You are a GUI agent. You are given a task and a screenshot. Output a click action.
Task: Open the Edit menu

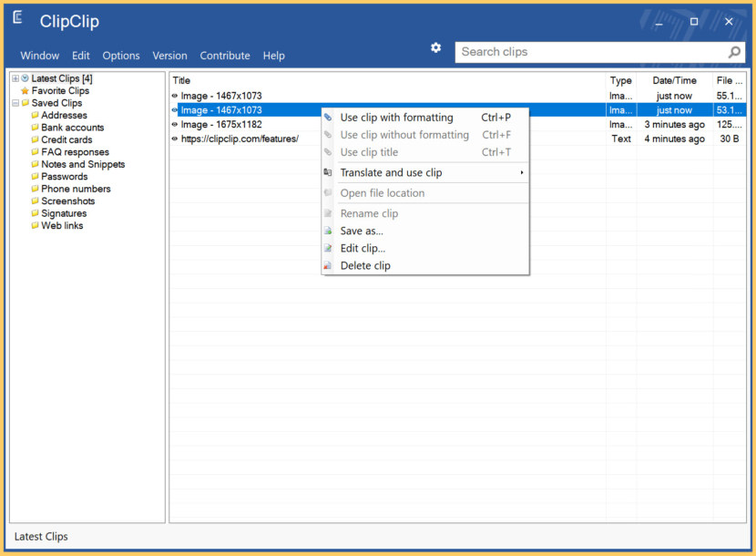81,56
